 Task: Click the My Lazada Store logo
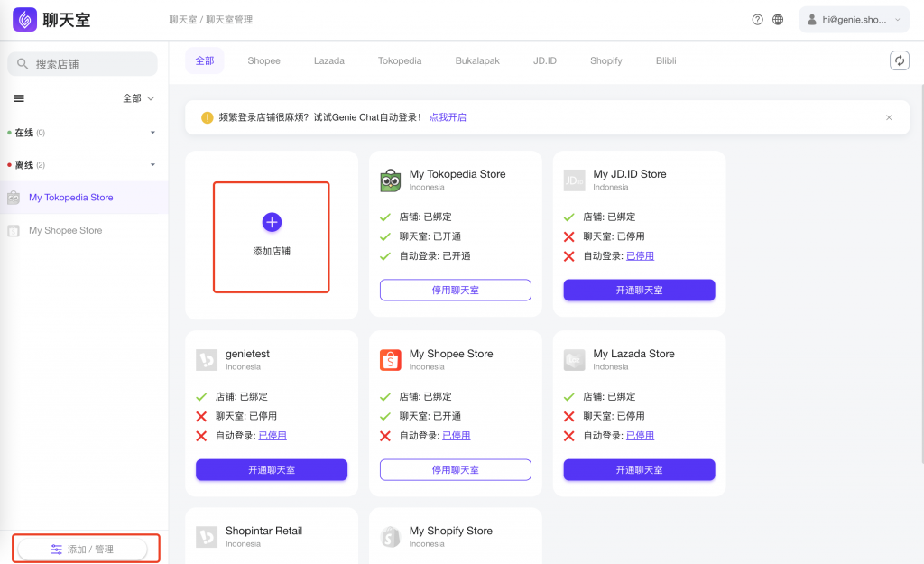pos(574,359)
